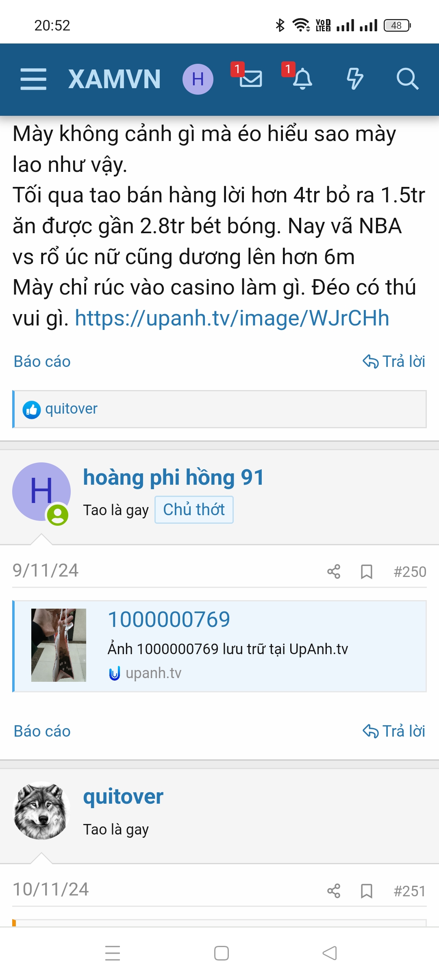439x980 pixels.
Task: Share post #250 via share icon
Action: [334, 572]
